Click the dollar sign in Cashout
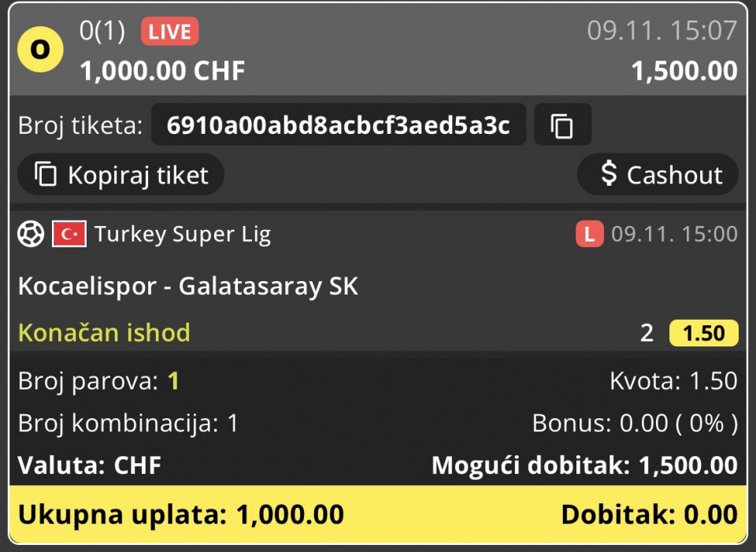 click(609, 173)
